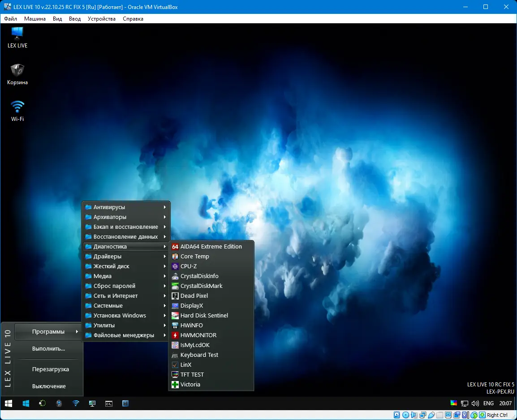Expand the Антивирусы submenu
Screen dimensions: 517x420
click(x=126, y=207)
